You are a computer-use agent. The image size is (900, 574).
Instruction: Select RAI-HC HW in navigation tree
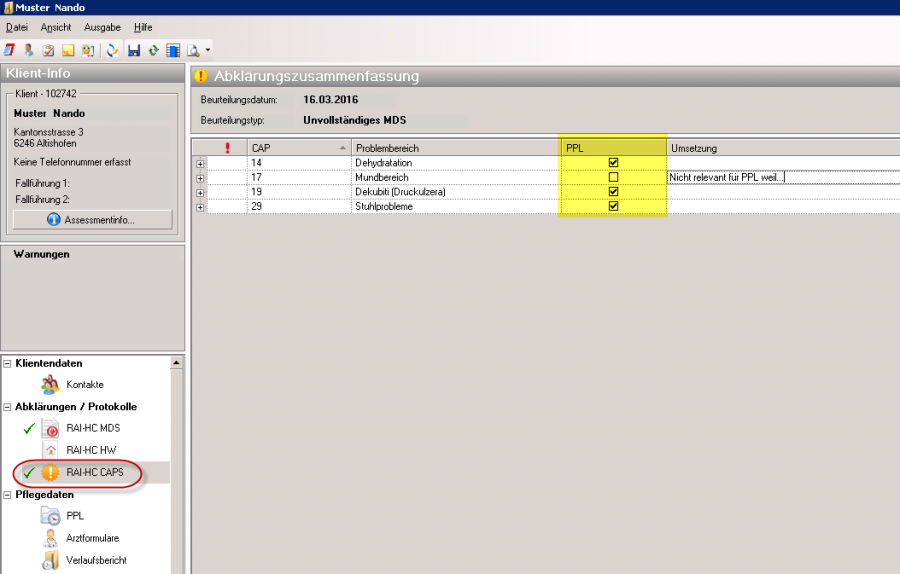[x=92, y=451]
